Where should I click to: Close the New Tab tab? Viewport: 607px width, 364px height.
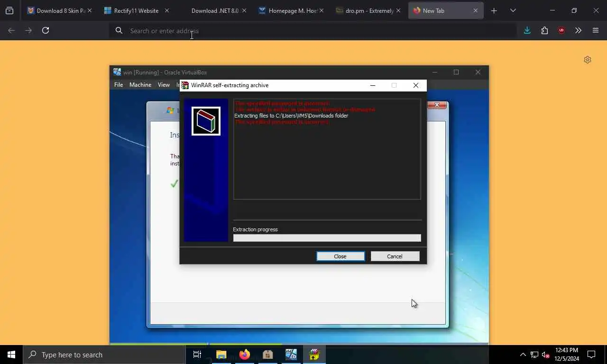[476, 10]
